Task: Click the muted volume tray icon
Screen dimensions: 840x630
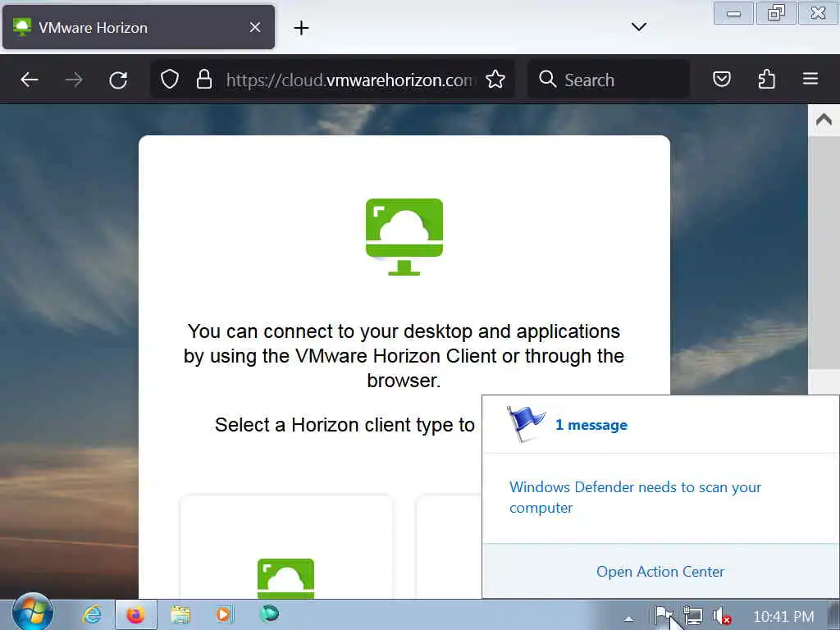Action: [x=722, y=616]
